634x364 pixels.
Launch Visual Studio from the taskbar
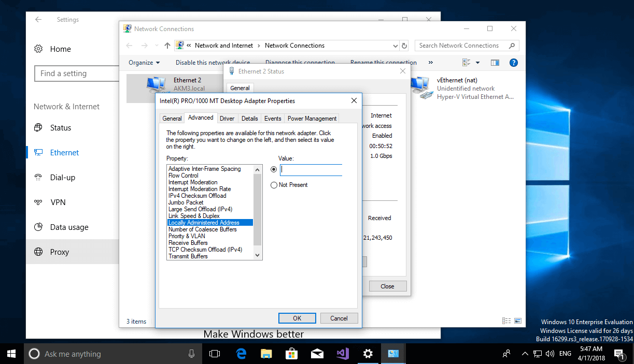point(343,354)
